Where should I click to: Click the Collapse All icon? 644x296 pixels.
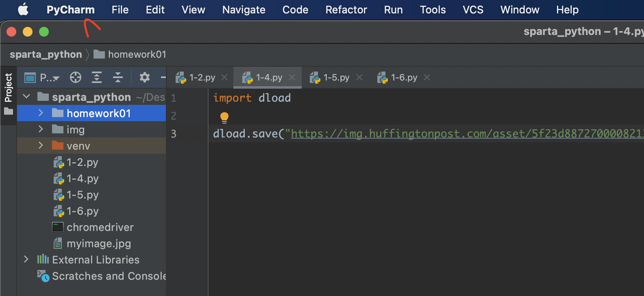[x=118, y=77]
